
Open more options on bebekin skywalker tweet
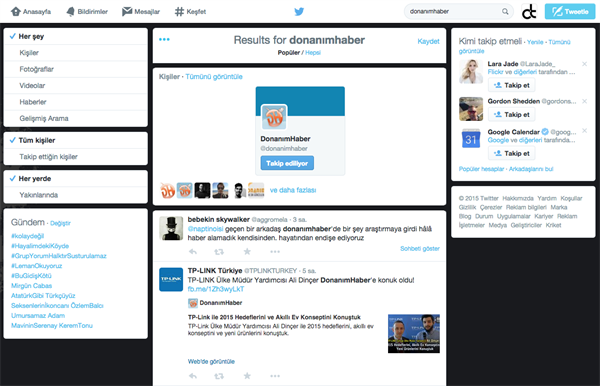[x=275, y=252]
